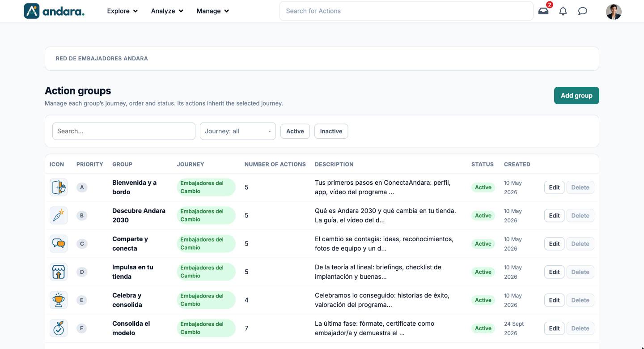Click the Celebra y consolida group name
The height and width of the screenshot is (349, 644).
[127, 300]
